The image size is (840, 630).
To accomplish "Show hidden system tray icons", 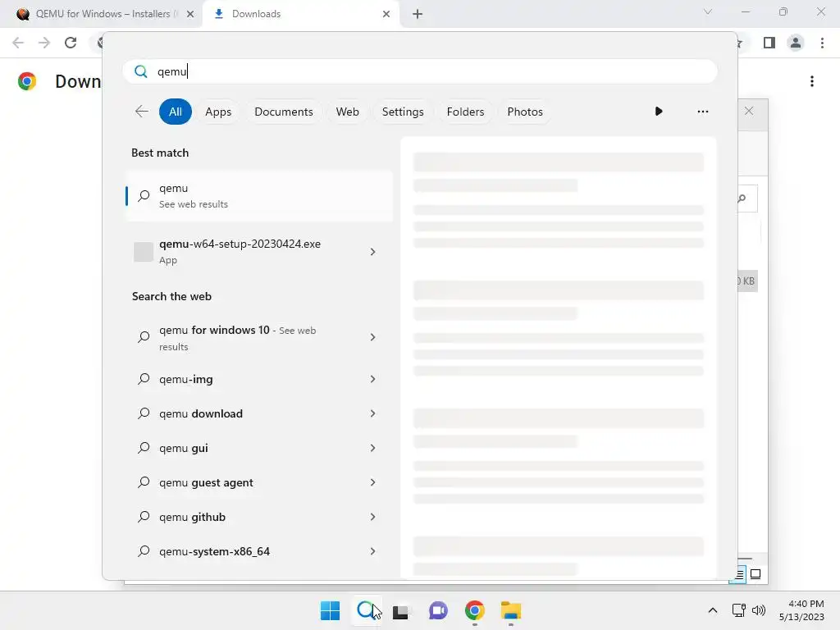I will pyautogui.click(x=713, y=610).
